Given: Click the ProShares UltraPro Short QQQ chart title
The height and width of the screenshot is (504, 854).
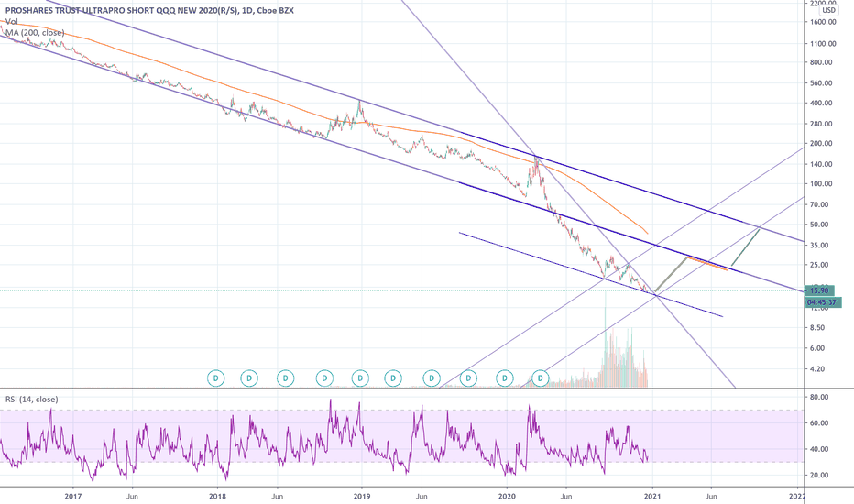Looking at the screenshot, I should click(149, 10).
